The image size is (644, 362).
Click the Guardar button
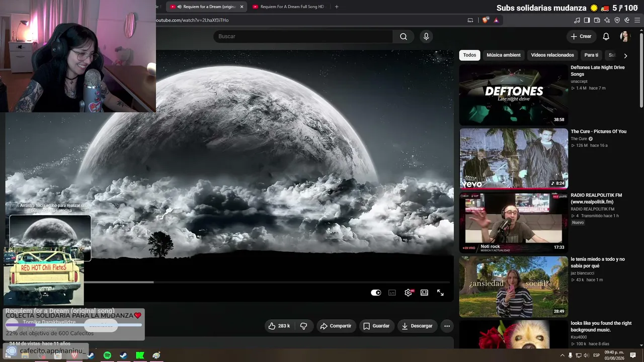(x=376, y=326)
